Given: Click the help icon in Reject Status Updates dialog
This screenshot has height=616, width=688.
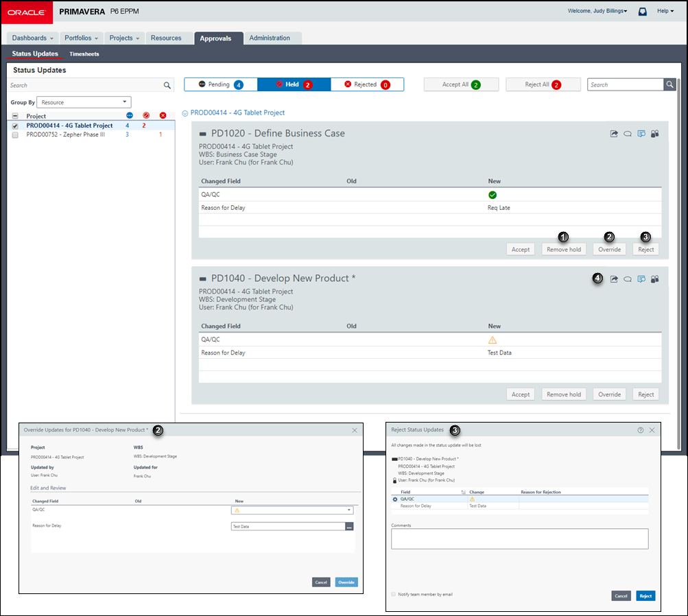Looking at the screenshot, I should (x=641, y=430).
